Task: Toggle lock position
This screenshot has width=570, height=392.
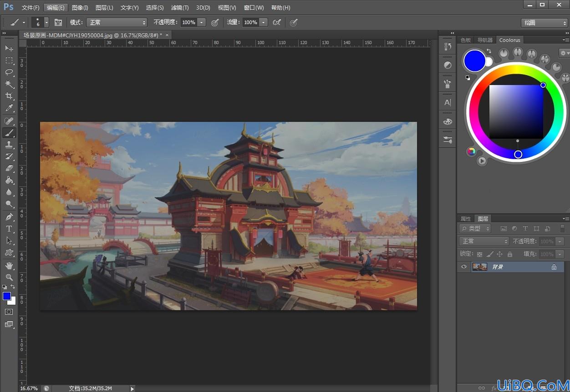Action: click(499, 254)
